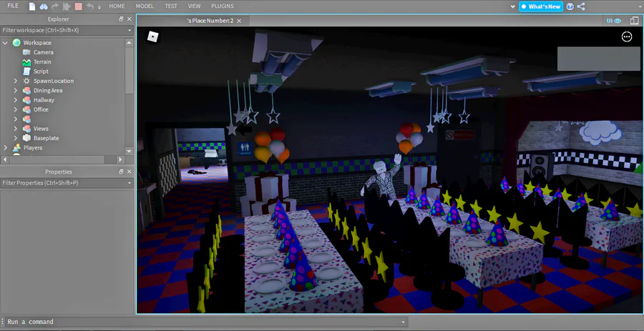Open the viewport three-dots menu button

pyautogui.click(x=627, y=37)
